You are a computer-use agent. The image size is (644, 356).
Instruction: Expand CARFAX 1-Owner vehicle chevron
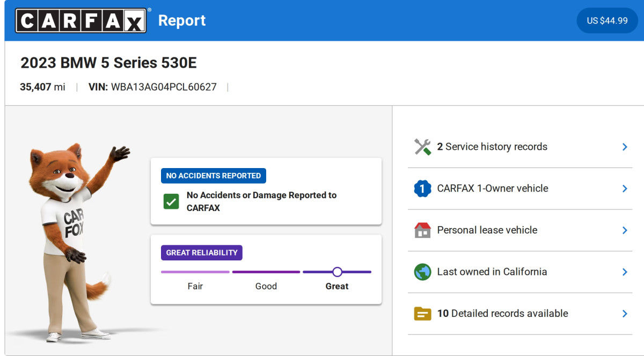624,188
